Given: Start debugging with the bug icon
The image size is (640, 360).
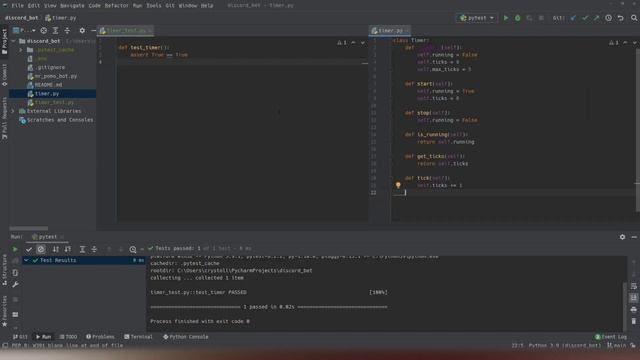Looking at the screenshot, I should point(518,18).
